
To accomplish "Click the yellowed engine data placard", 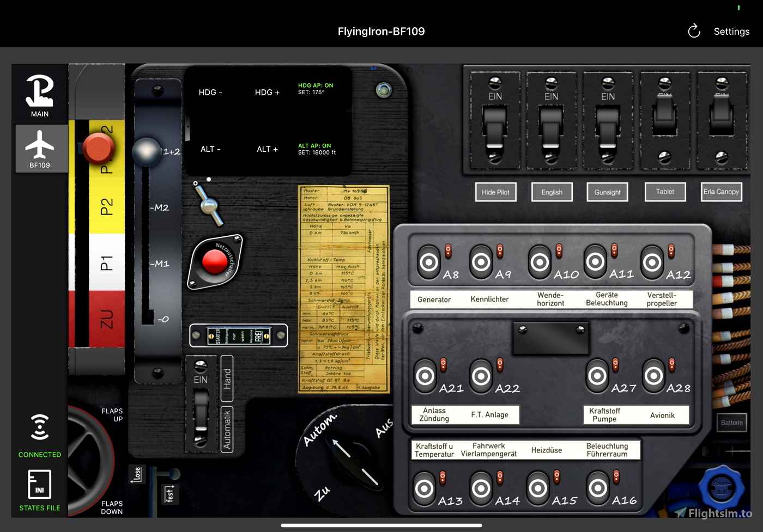I will (x=344, y=289).
